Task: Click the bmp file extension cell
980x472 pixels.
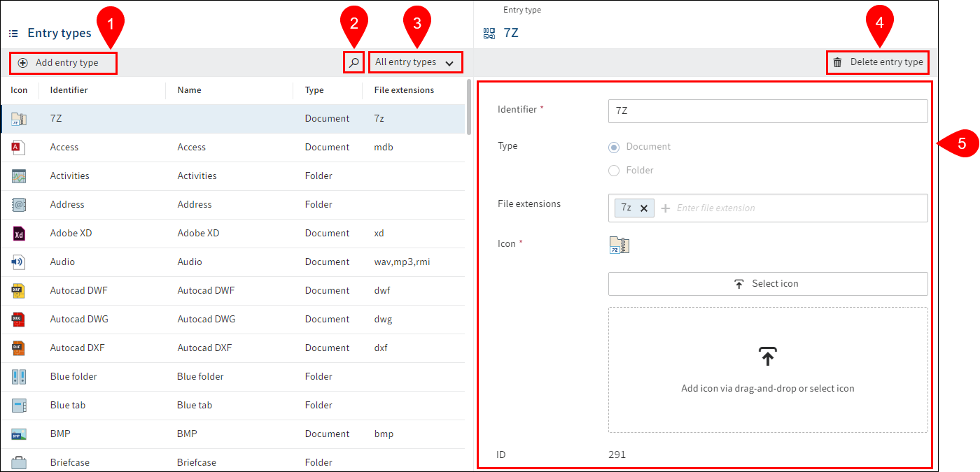Action: coord(384,434)
